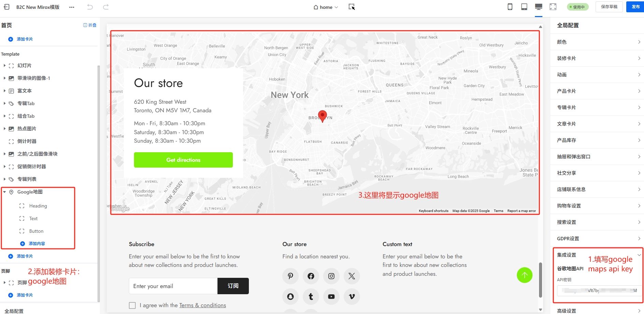This screenshot has width=644, height=314.
Task: Click the Get directions button
Action: [183, 160]
